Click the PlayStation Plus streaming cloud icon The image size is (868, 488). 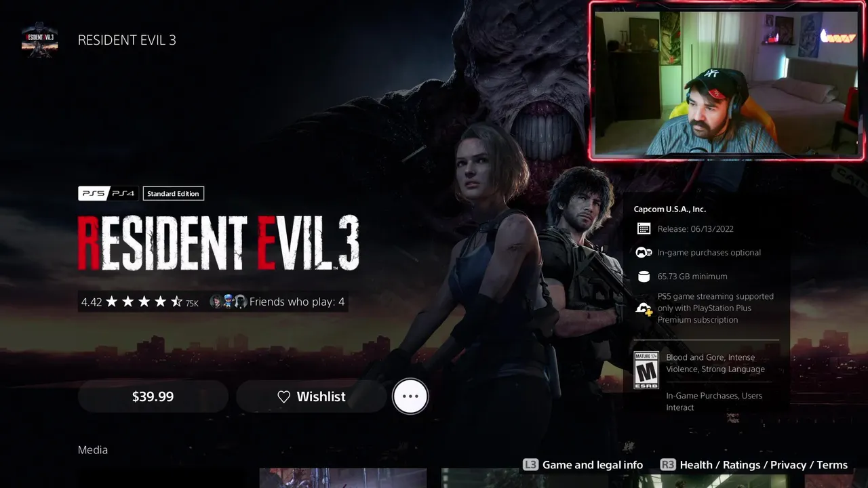pyautogui.click(x=644, y=308)
